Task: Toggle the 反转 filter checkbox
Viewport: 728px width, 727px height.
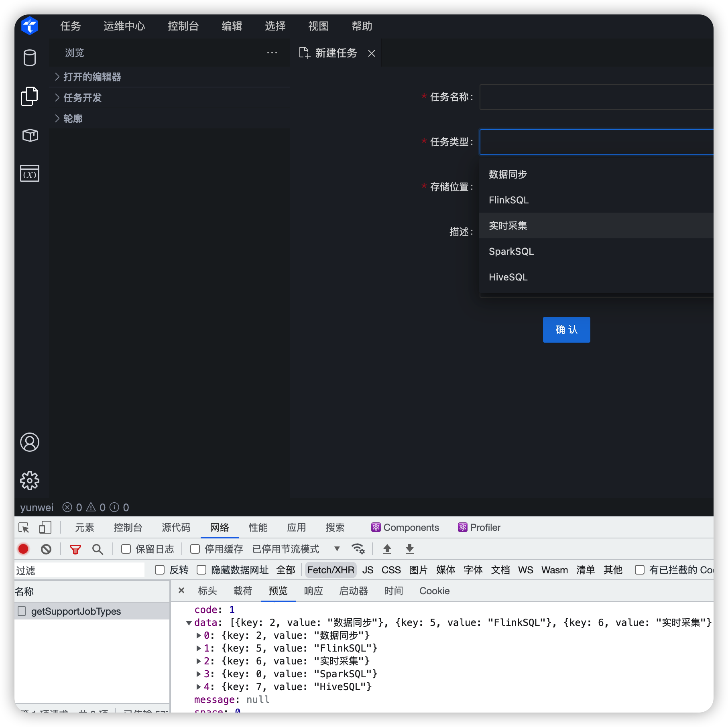Action: tap(160, 570)
